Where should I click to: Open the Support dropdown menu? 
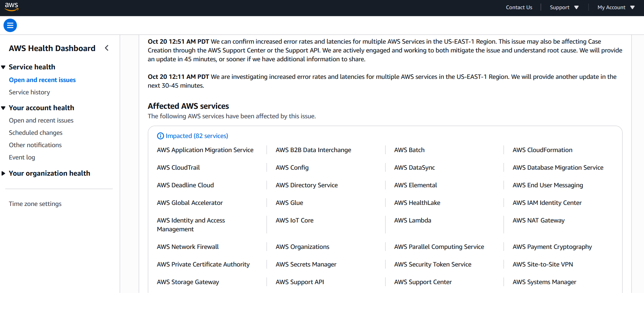point(564,7)
